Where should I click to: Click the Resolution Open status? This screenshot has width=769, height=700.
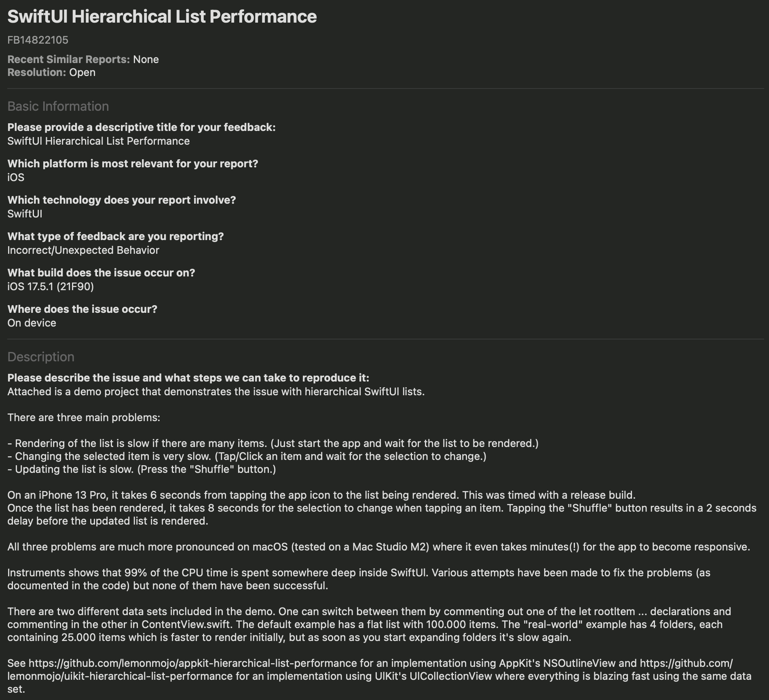click(x=51, y=72)
